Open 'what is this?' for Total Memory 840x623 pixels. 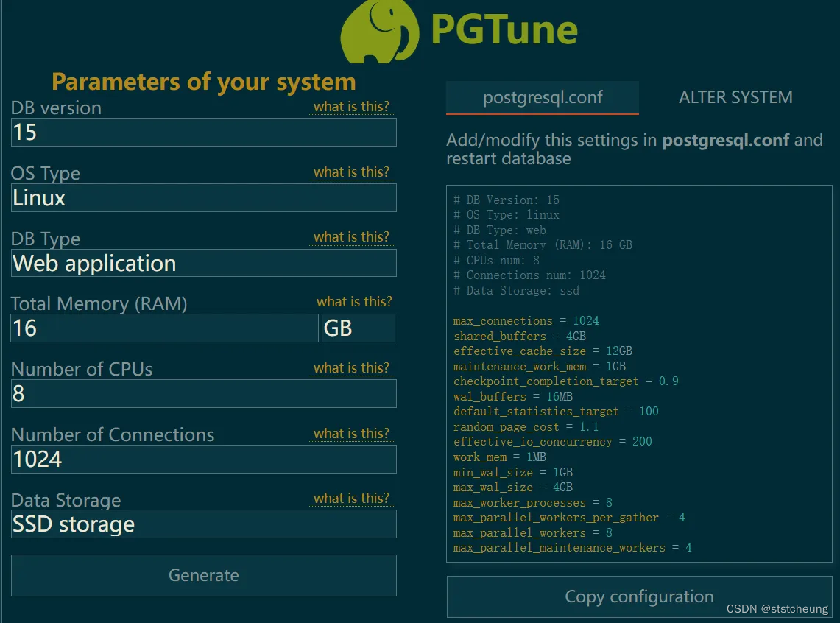coord(354,302)
